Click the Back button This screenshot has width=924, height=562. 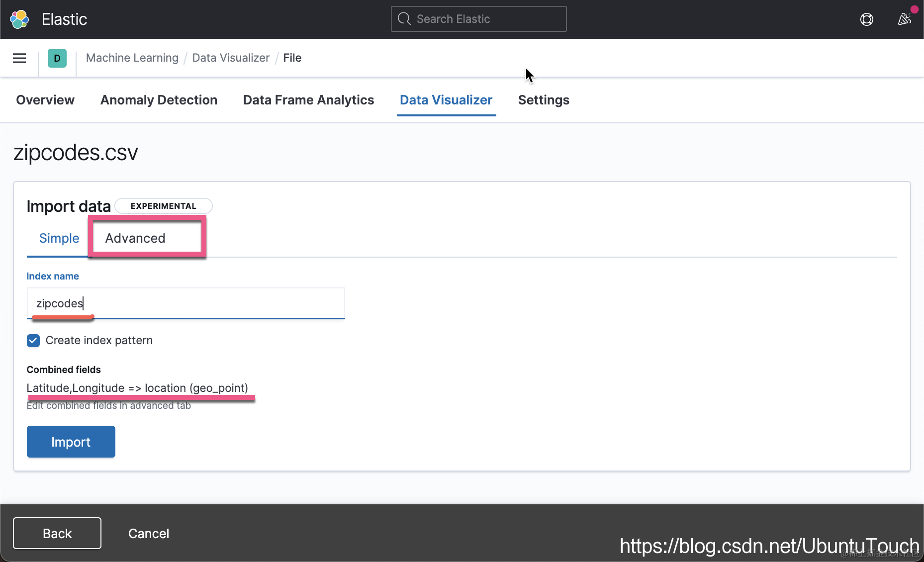57,533
